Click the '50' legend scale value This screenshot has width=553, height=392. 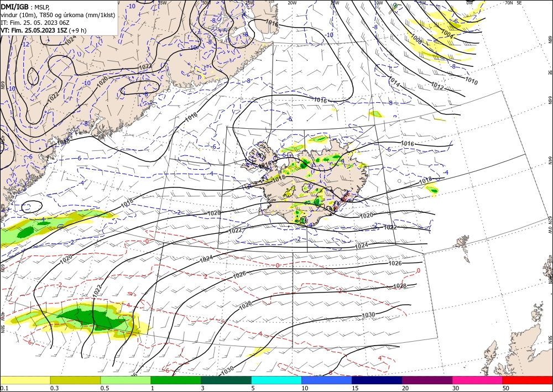[505, 388]
